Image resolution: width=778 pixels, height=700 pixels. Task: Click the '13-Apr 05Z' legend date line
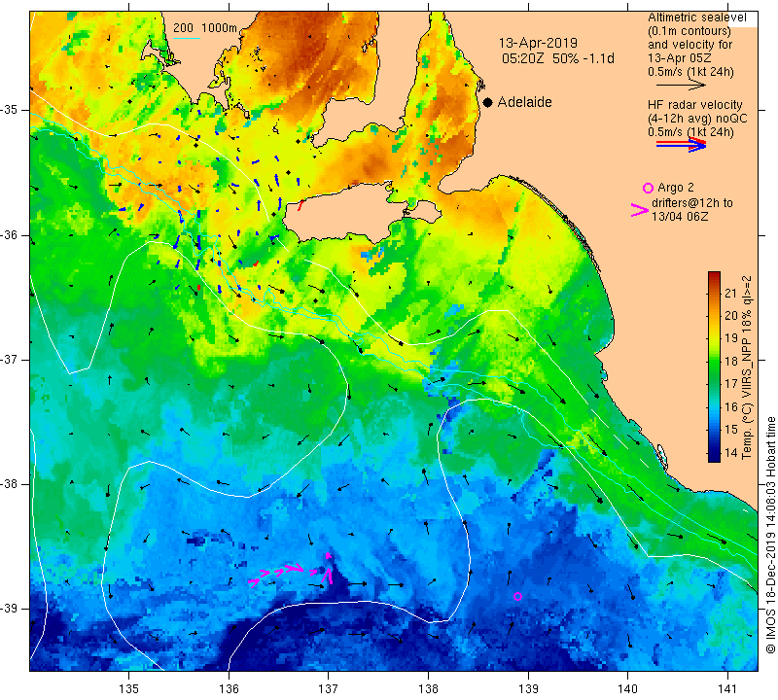[678, 58]
